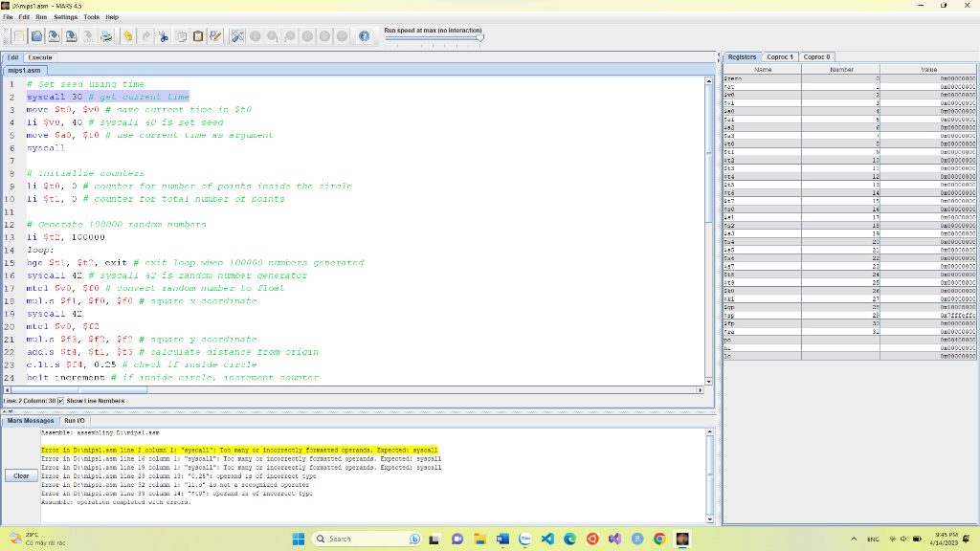Open the Coproc 0 tab
The height and width of the screenshot is (551, 980).
coord(817,56)
